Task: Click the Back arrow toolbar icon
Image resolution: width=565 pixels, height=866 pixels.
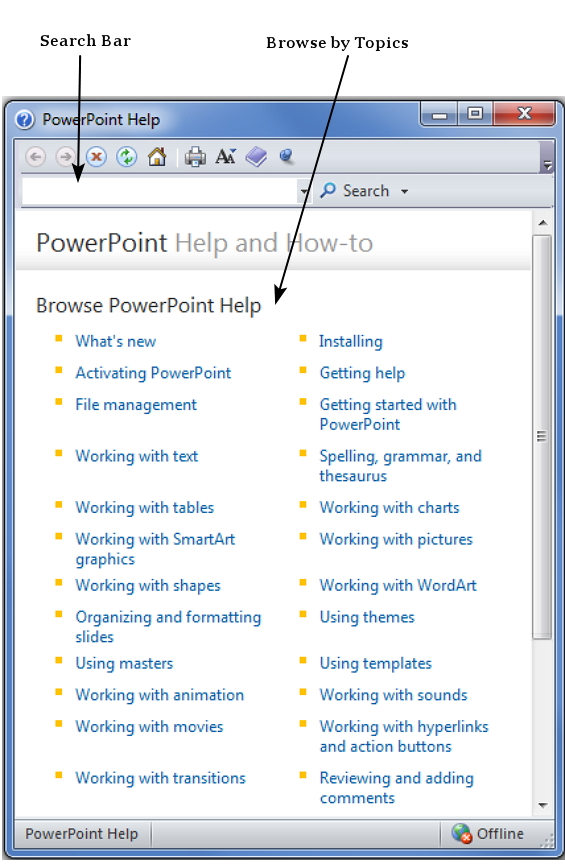Action: (35, 157)
